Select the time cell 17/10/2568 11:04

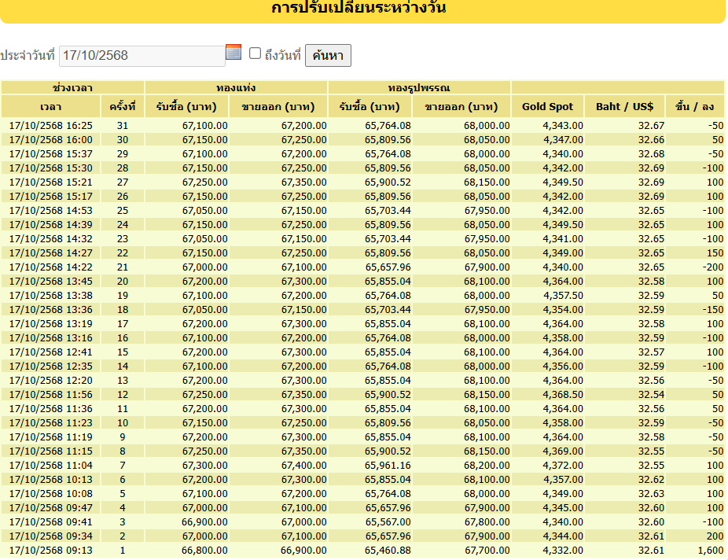point(50,466)
